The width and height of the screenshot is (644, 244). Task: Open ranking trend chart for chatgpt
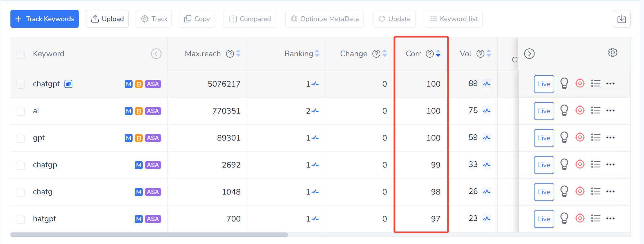point(315,84)
